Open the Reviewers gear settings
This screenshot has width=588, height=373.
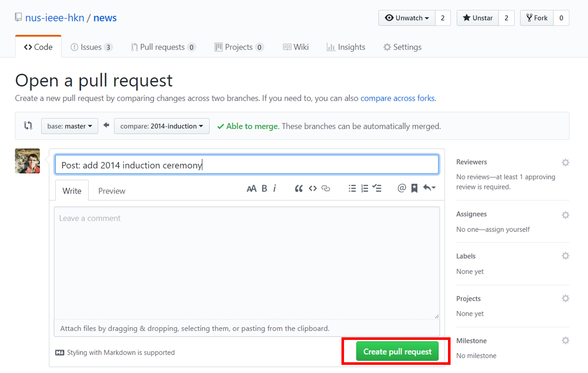(x=565, y=162)
